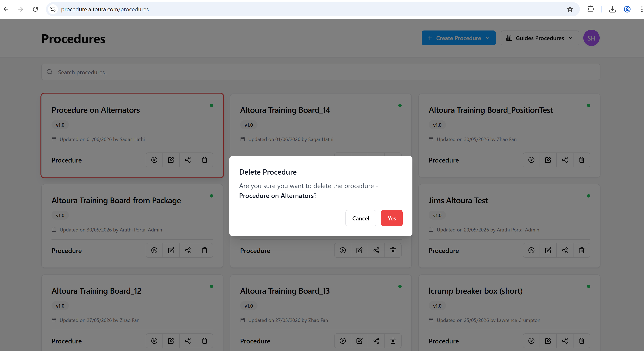Show browser downloads
This screenshot has width=644, height=351.
[x=613, y=9]
